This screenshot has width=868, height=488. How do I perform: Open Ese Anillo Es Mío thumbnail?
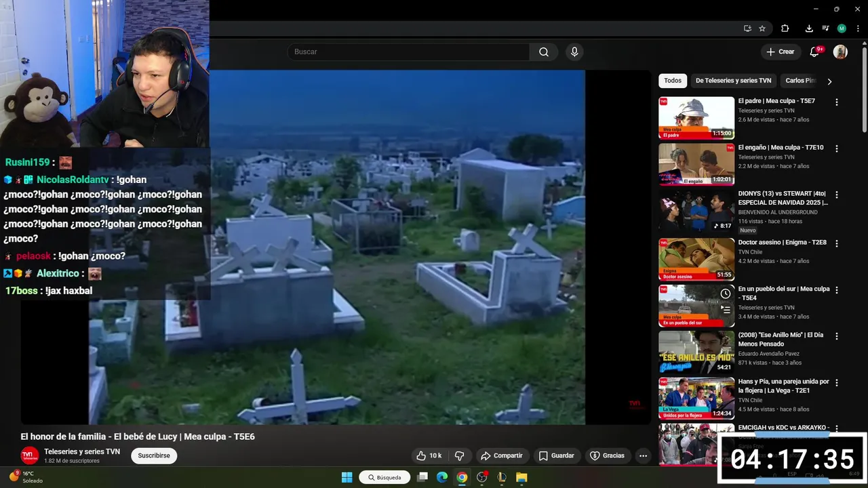pyautogui.click(x=696, y=352)
